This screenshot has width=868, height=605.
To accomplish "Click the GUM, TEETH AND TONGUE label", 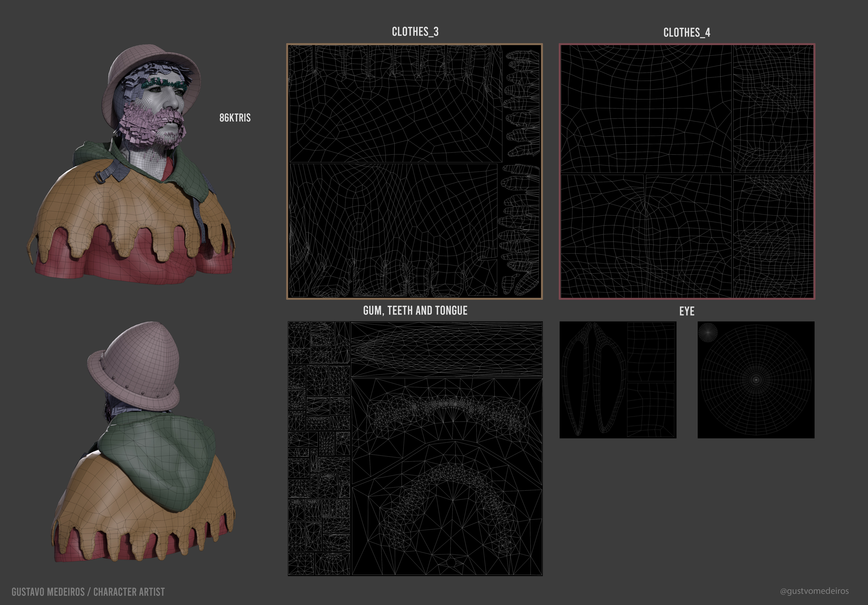I will click(415, 311).
